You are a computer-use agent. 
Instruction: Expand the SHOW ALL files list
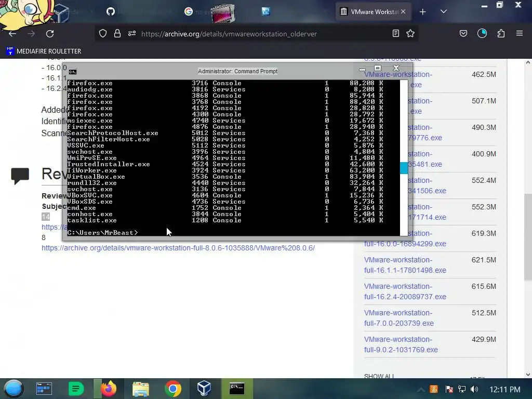click(x=379, y=376)
